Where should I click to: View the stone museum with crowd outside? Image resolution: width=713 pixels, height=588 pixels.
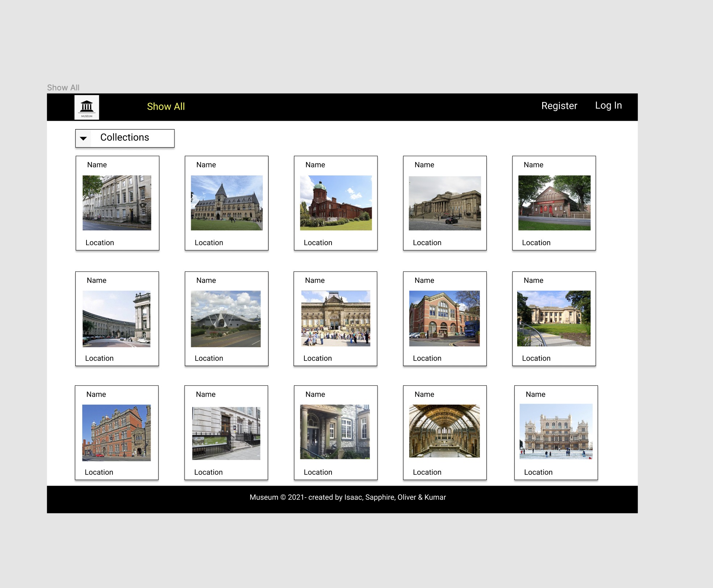pos(336,319)
